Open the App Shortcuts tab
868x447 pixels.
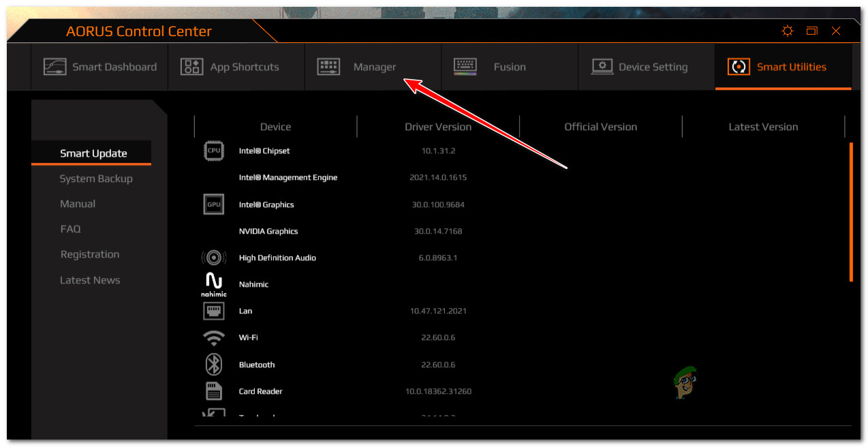(x=236, y=67)
